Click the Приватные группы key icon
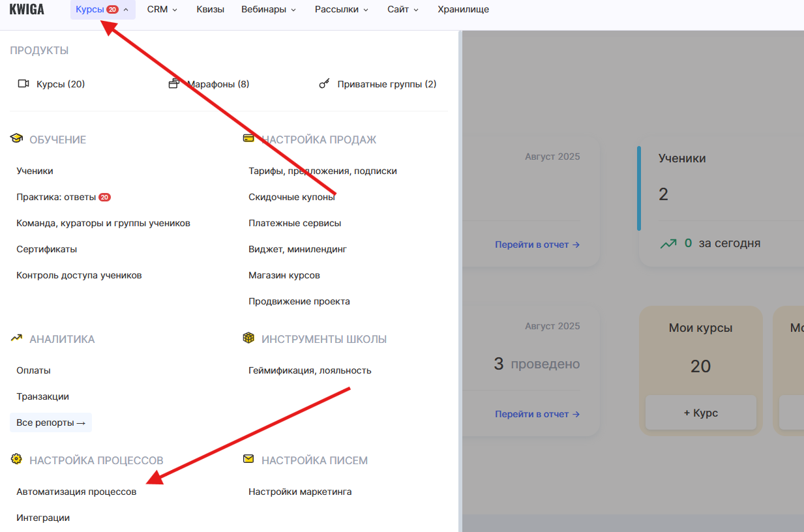This screenshot has height=532, width=804. coord(324,83)
